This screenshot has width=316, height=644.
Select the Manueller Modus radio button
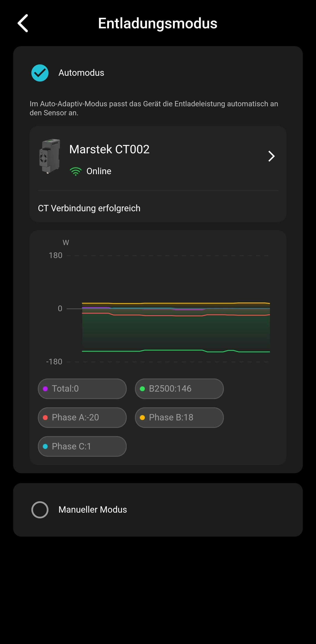[x=40, y=510]
